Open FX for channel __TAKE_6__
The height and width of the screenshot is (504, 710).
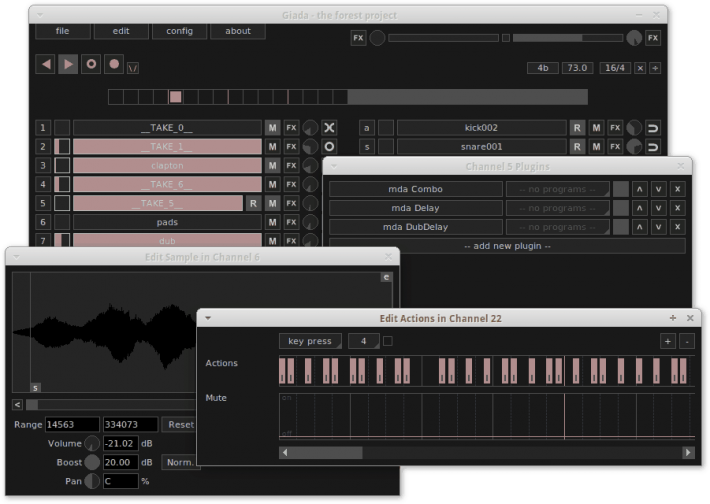[x=291, y=185]
